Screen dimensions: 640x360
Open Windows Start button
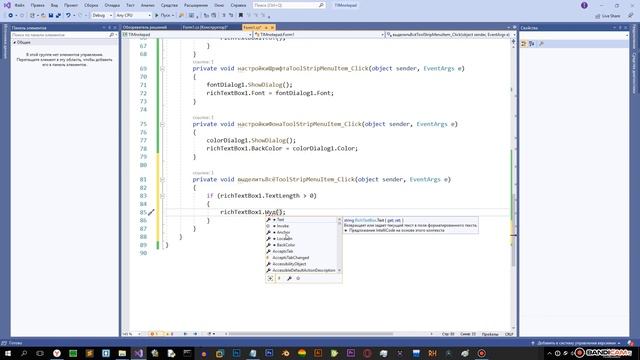tap(7, 353)
